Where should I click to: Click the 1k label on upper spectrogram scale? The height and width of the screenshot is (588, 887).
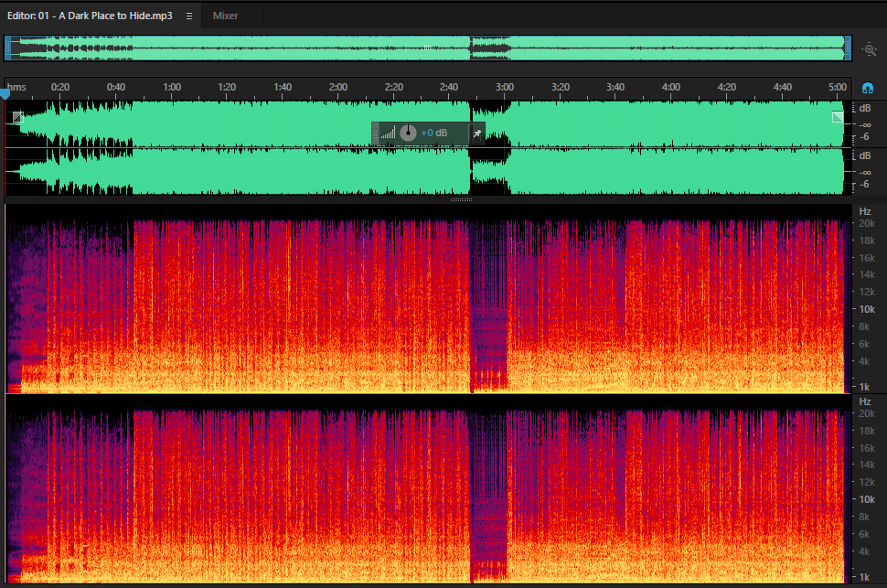click(x=864, y=387)
